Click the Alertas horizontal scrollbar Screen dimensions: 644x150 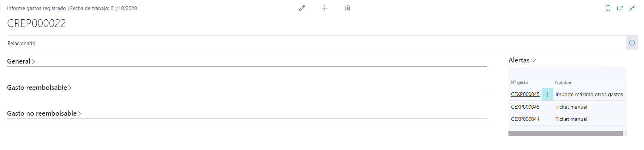[565, 133]
